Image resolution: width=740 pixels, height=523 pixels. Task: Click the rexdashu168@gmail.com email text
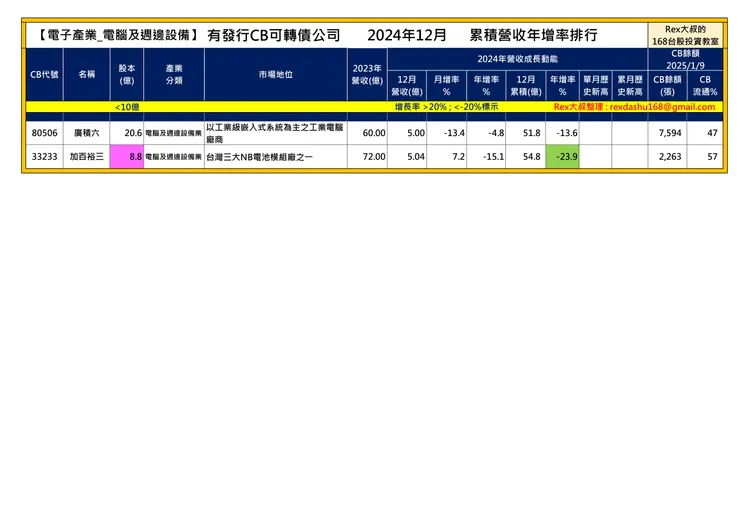[662, 107]
